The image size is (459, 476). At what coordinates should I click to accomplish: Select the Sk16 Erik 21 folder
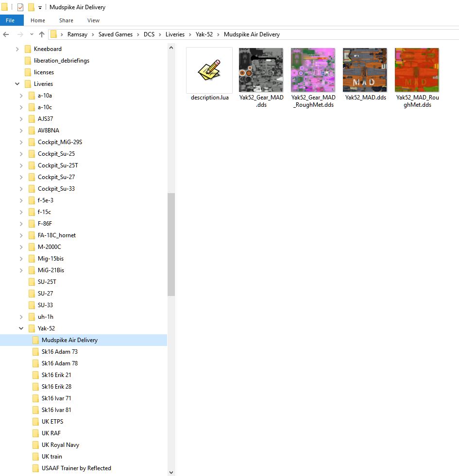click(56, 375)
